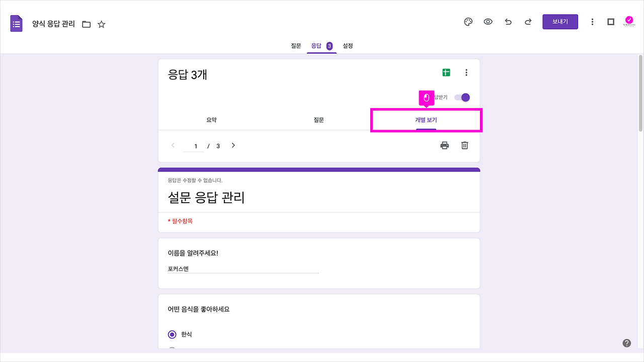The height and width of the screenshot is (362, 644).
Task: Star the 양식 응답 관리 form
Action: click(x=101, y=24)
